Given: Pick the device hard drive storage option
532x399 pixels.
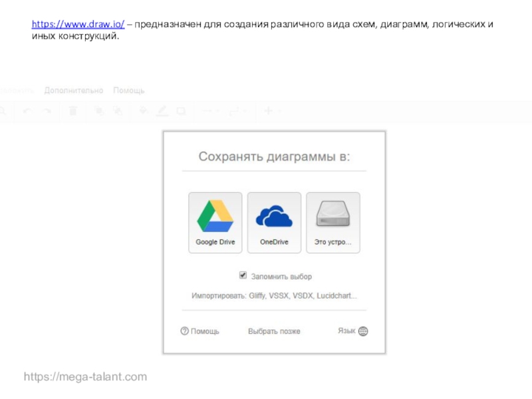Looking at the screenshot, I should pyautogui.click(x=332, y=222).
